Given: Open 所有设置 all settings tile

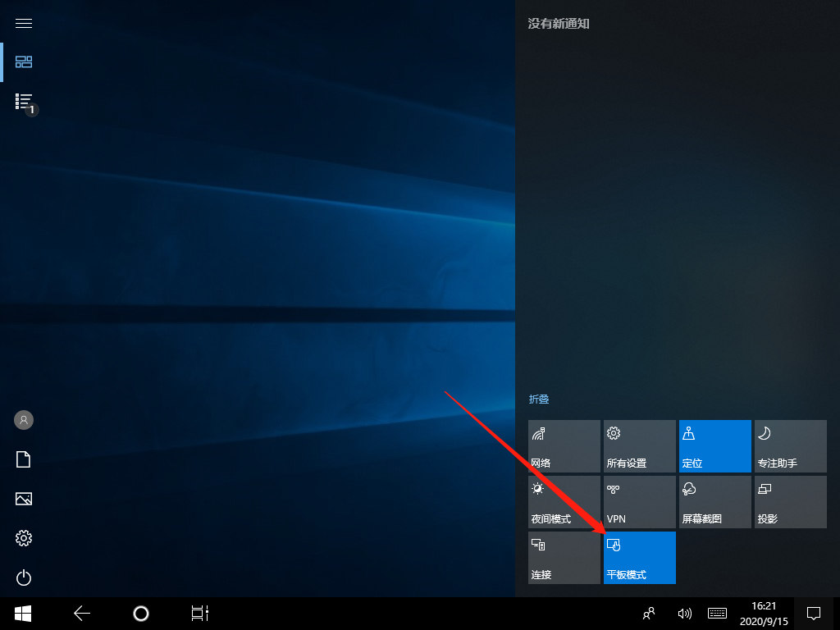Looking at the screenshot, I should pyautogui.click(x=639, y=446).
